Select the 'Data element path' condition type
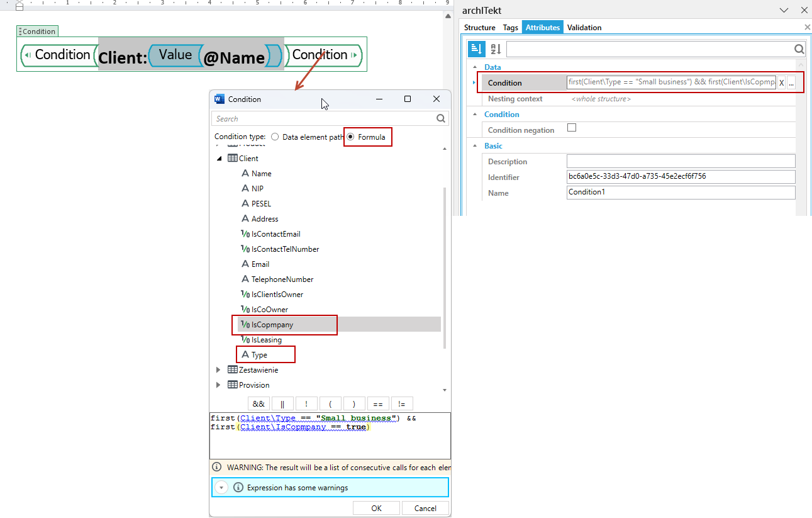This screenshot has height=518, width=812. [x=275, y=137]
